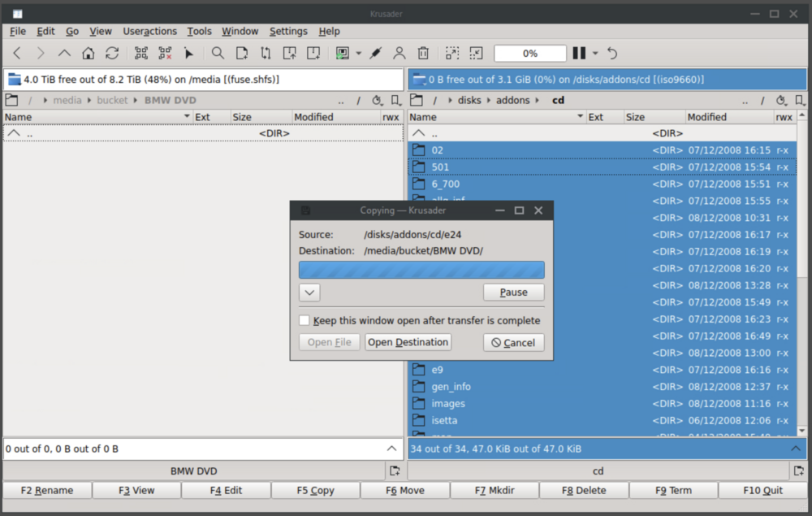
Task: Open directory history in BMW DVD panel
Action: 377,101
